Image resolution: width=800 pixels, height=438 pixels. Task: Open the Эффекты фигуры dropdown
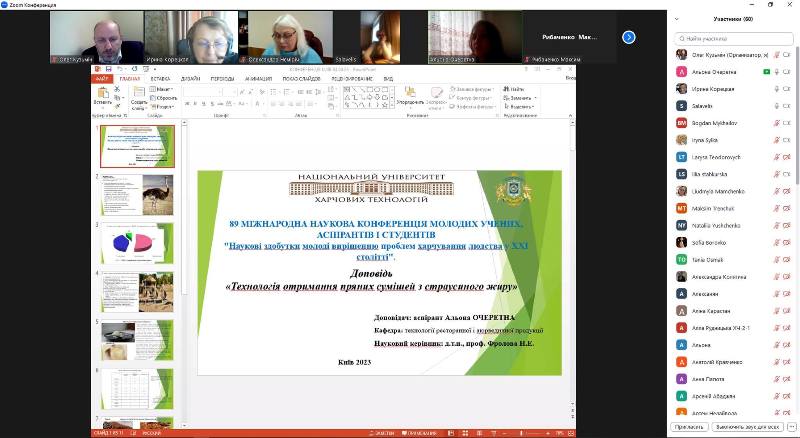(472, 107)
